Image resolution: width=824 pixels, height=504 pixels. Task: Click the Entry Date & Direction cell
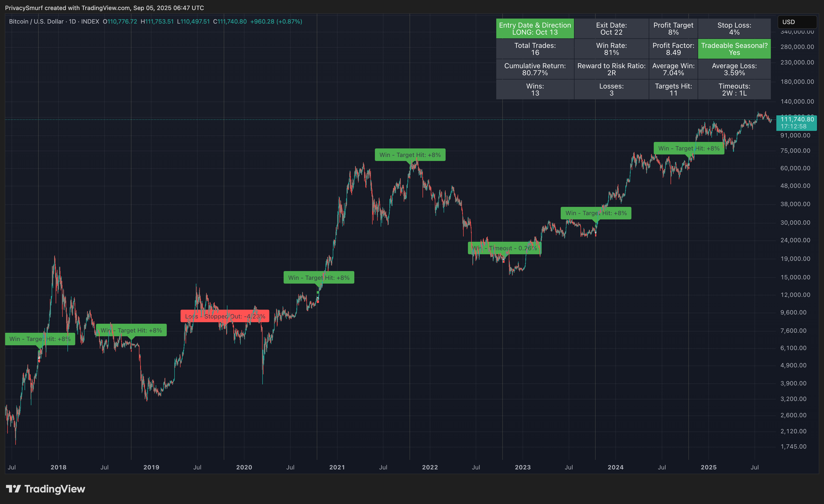(535, 29)
